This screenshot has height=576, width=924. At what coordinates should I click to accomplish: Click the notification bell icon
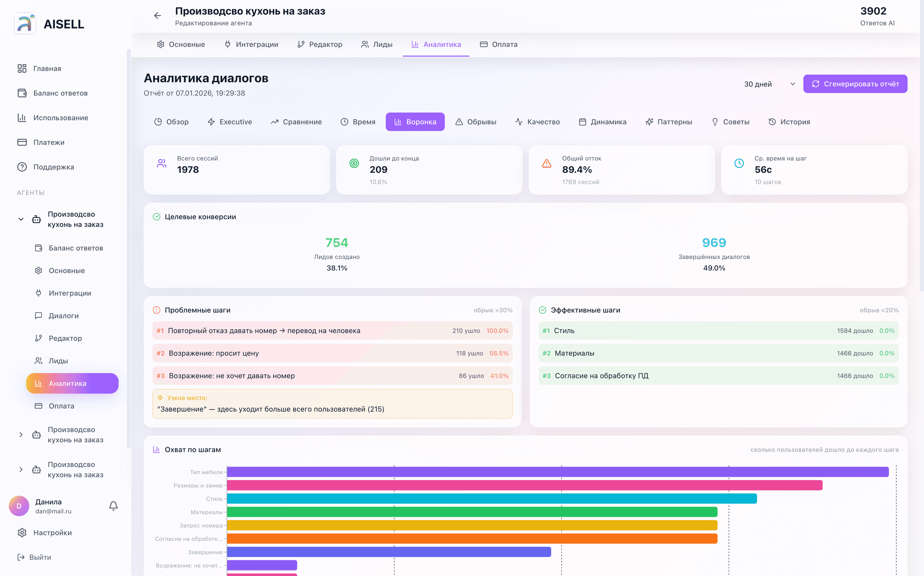(113, 505)
